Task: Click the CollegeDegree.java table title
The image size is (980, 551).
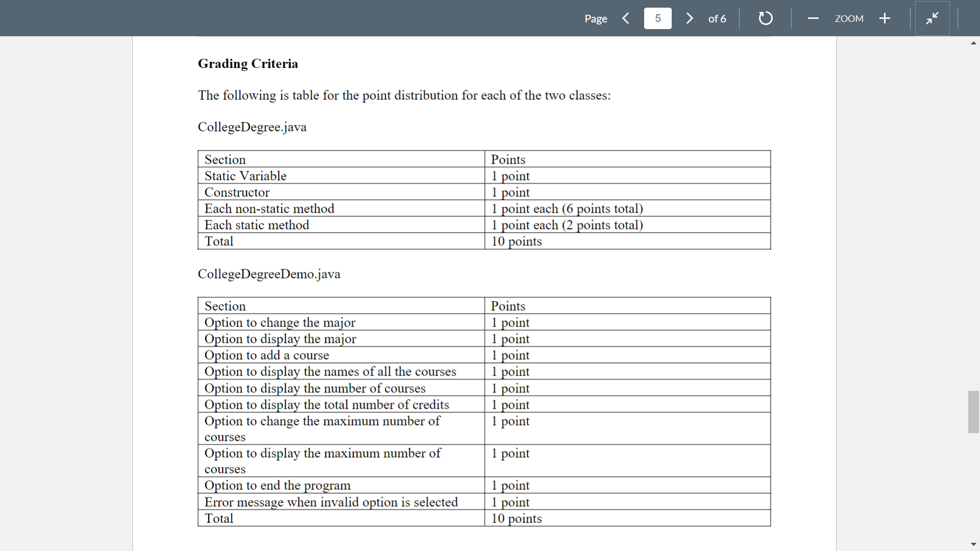Action: 252,127
